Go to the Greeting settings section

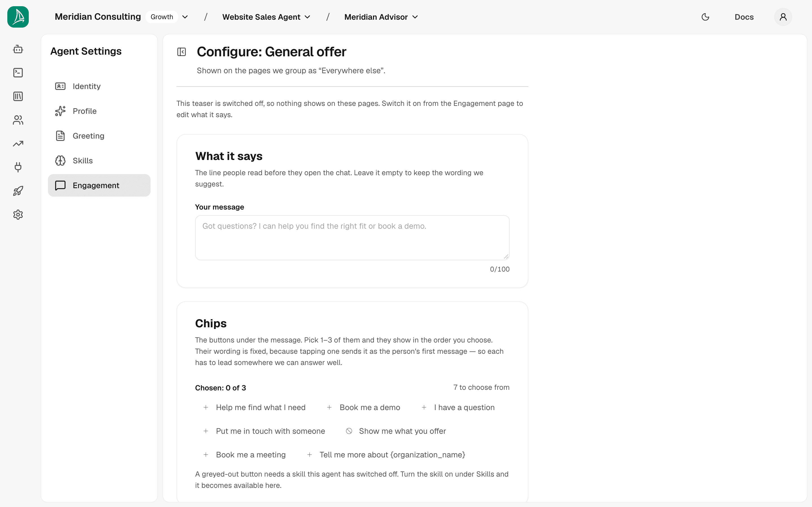click(x=99, y=136)
